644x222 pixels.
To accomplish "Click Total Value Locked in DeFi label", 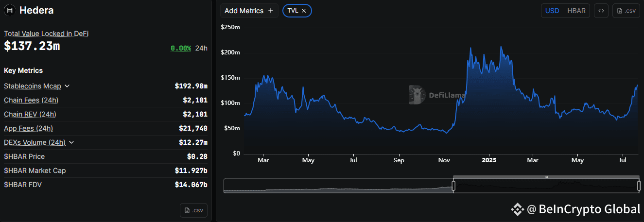I will coord(46,34).
